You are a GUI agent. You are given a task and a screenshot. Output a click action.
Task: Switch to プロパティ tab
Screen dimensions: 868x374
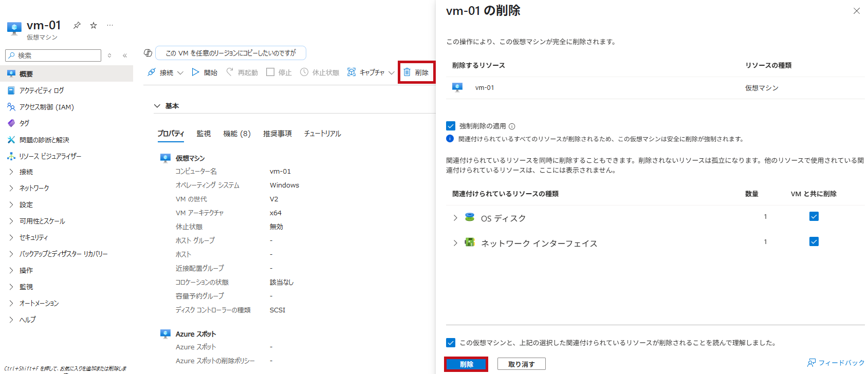click(x=171, y=134)
